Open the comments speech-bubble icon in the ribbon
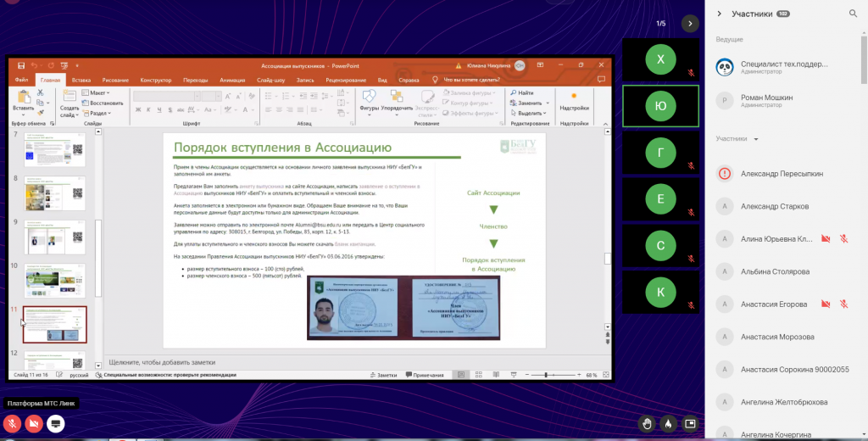The width and height of the screenshot is (868, 441). tap(601, 80)
